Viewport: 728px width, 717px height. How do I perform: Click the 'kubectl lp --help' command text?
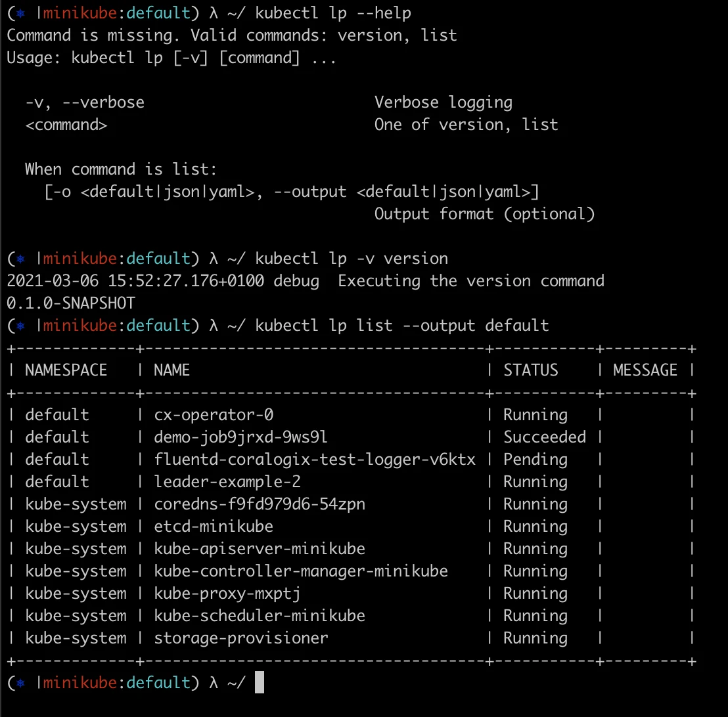(x=333, y=13)
